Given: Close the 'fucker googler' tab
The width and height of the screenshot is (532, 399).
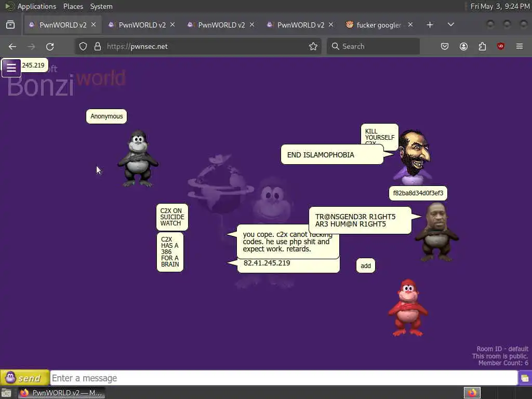Looking at the screenshot, I should (x=410, y=25).
